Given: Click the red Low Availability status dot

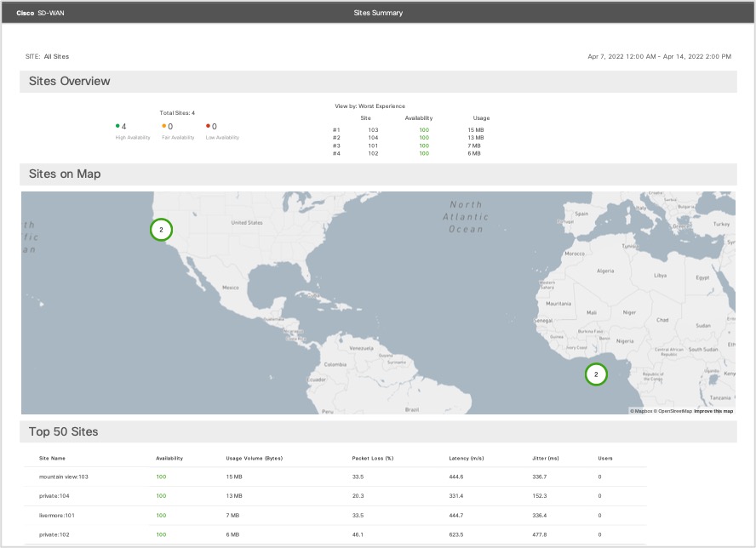Looking at the screenshot, I should point(208,126).
